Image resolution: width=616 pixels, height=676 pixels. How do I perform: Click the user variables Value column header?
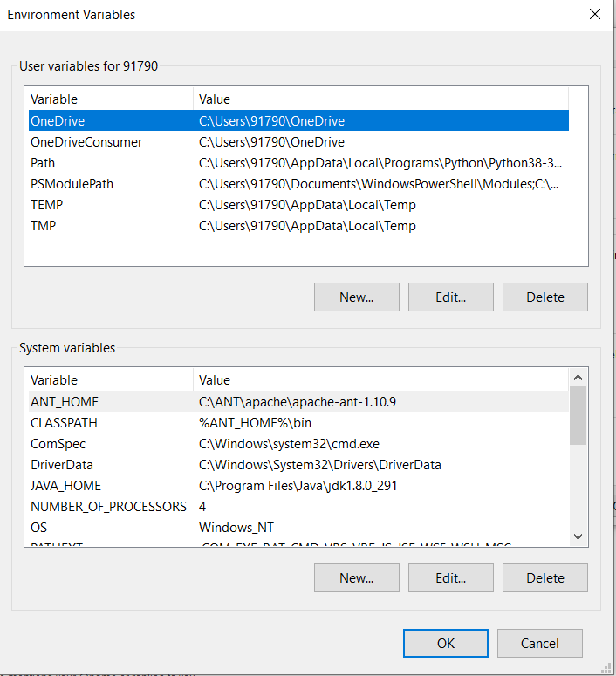381,99
